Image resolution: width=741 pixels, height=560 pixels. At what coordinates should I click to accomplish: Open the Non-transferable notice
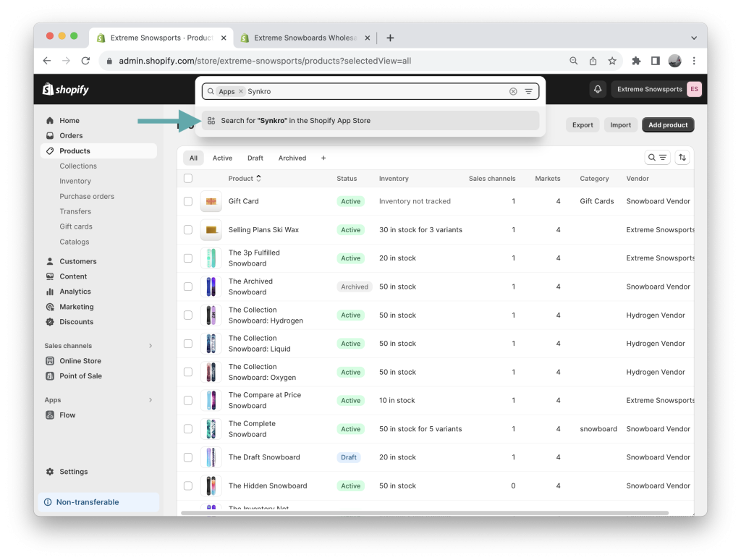pos(98,502)
